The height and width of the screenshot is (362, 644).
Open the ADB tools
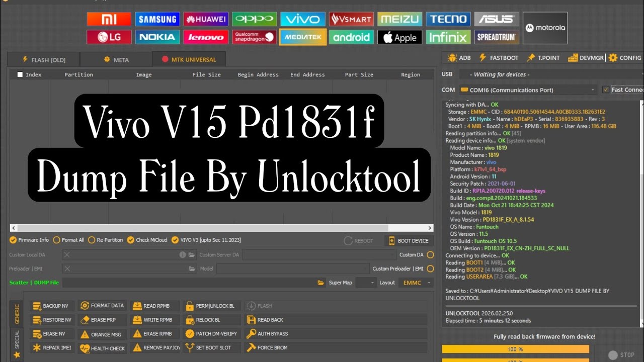459,58
